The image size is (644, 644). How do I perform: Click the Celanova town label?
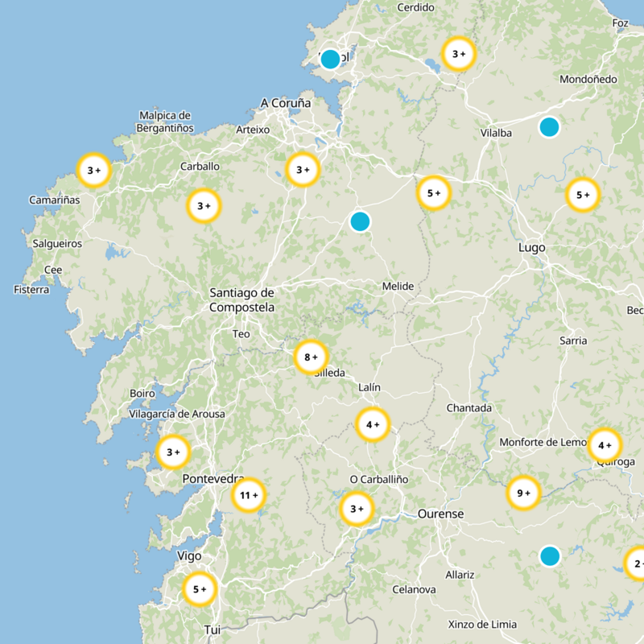[414, 590]
